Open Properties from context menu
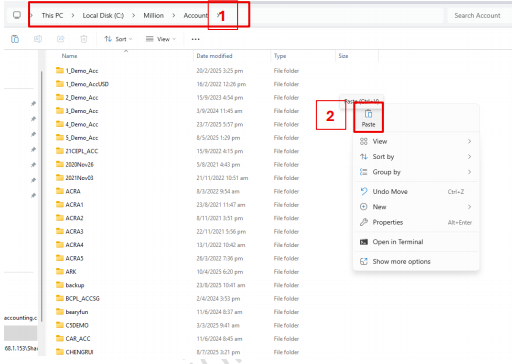This screenshot has height=364, width=512. tap(416, 222)
